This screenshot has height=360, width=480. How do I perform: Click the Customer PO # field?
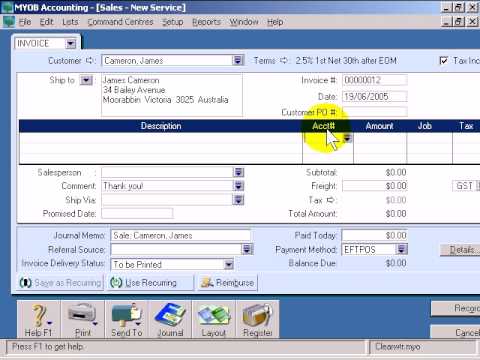tap(375, 112)
